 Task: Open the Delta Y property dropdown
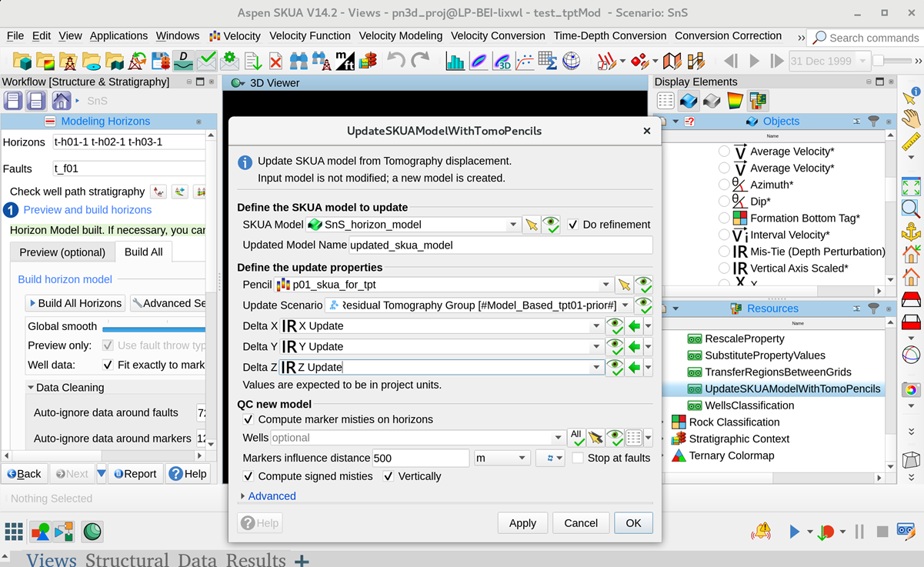tap(596, 347)
